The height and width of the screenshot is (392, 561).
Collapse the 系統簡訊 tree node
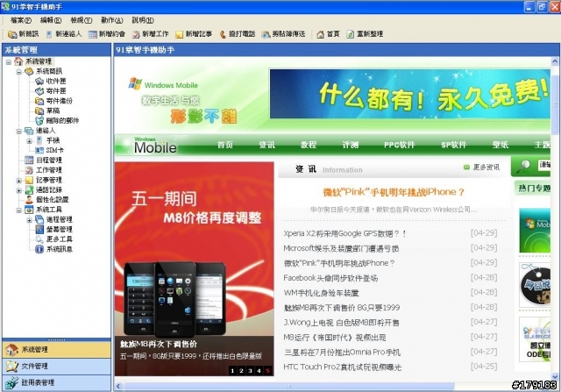pyautogui.click(x=19, y=72)
